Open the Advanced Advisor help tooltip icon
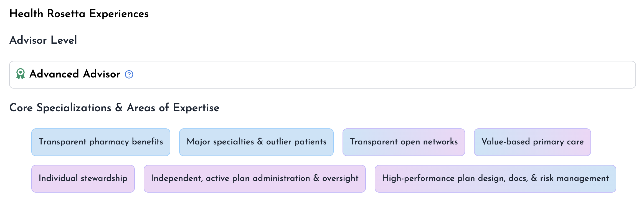The height and width of the screenshot is (202, 644). pyautogui.click(x=129, y=74)
